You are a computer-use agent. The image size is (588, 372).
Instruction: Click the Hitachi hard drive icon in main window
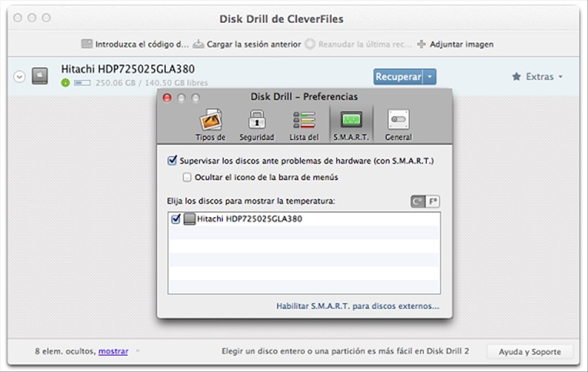click(40, 76)
